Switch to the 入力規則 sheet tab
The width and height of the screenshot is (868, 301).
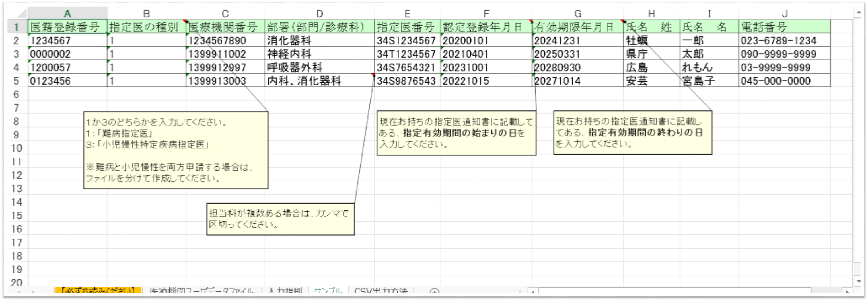tap(285, 290)
